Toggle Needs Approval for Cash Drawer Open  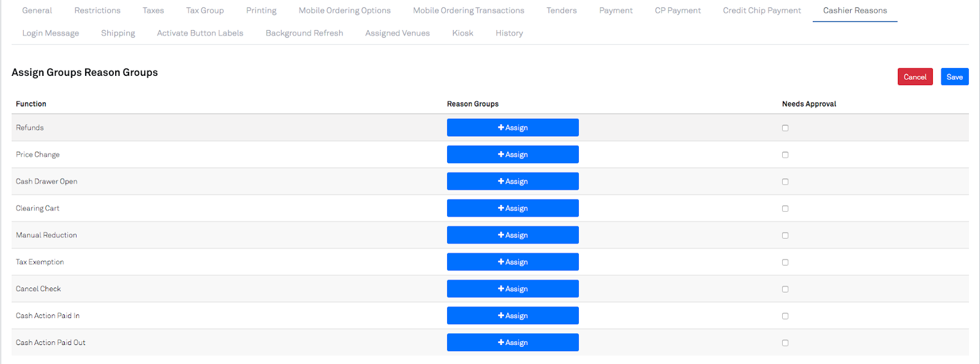point(785,182)
